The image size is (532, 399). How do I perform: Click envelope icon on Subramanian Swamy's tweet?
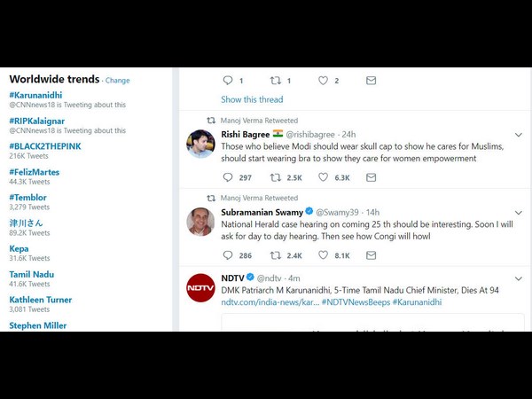pyautogui.click(x=371, y=254)
